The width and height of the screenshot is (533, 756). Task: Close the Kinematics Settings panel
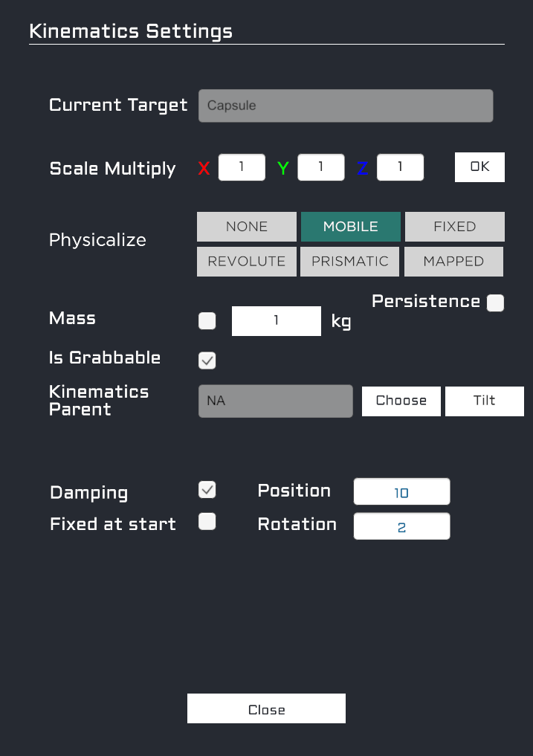point(266,709)
